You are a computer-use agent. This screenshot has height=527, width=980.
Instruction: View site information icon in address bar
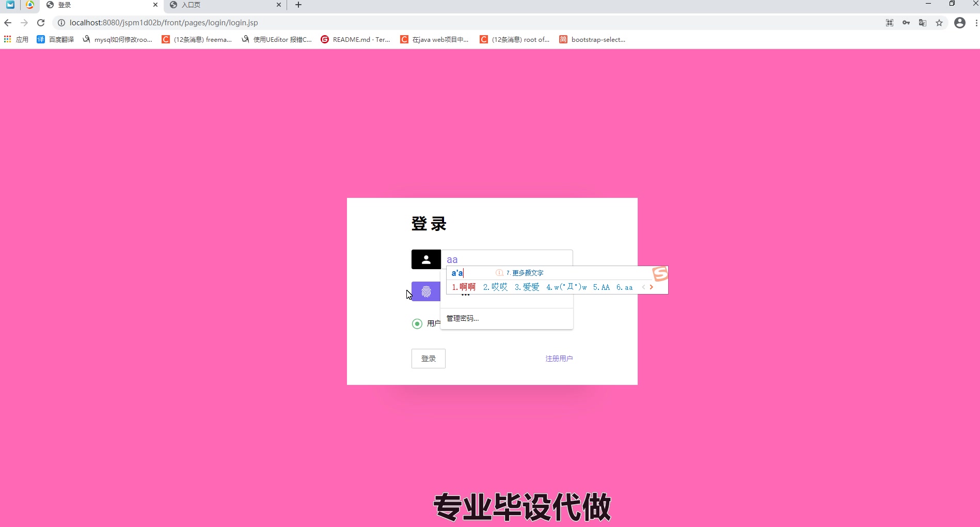click(x=61, y=23)
